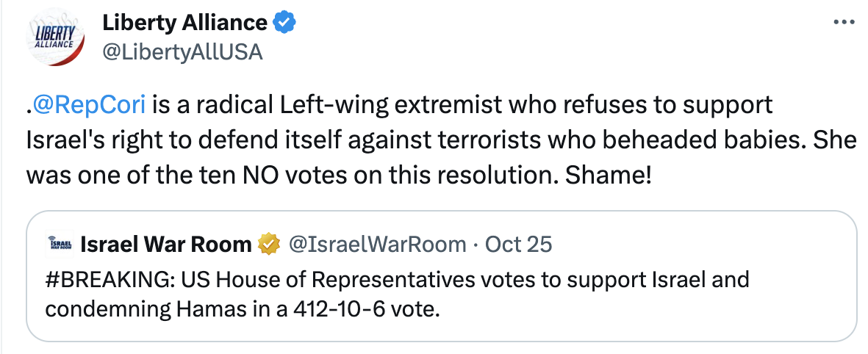Screen dimensions: 868x354
Task: Click the gold verified badge beside Israel War Room
Action: click(268, 243)
